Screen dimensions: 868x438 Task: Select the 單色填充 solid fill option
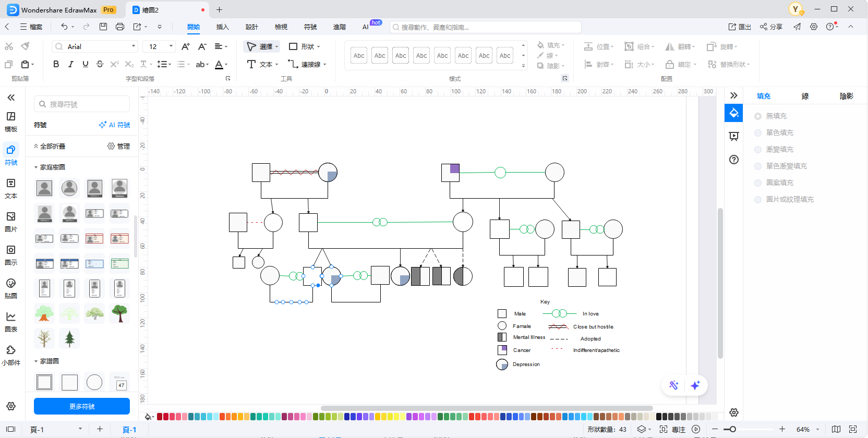758,133
